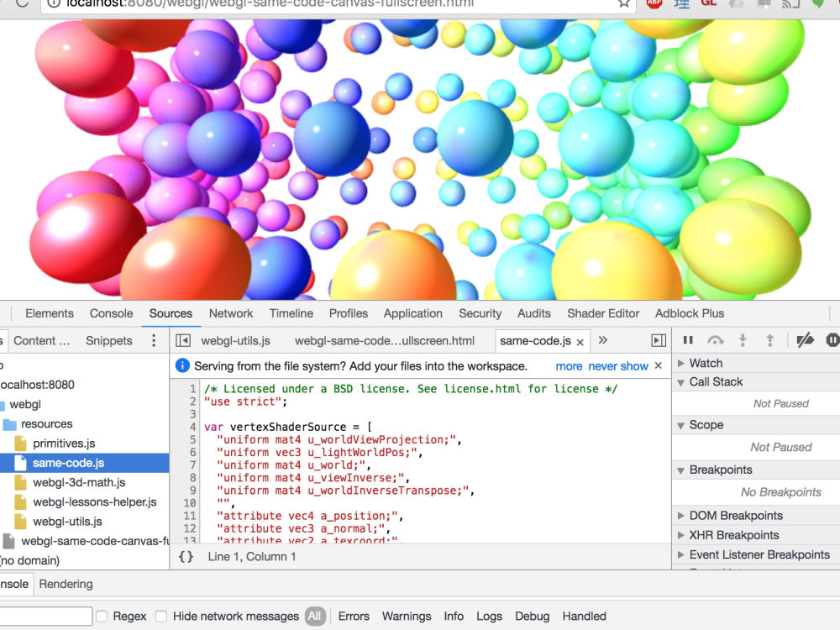Click the blue info icon in banner
840x630 pixels.
(182, 366)
